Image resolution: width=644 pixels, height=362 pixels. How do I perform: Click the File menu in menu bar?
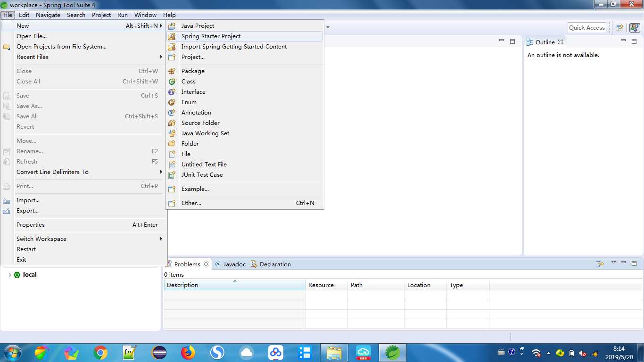[x=8, y=15]
